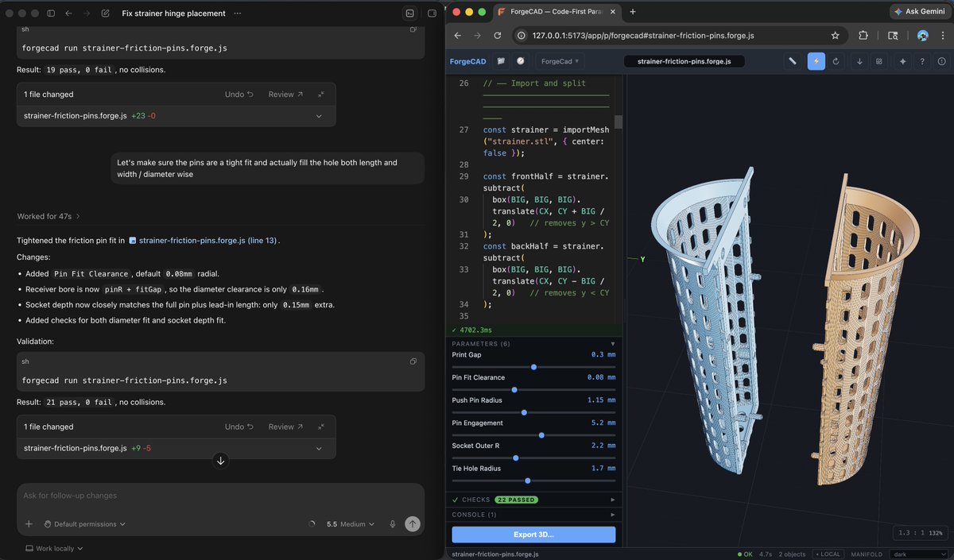Start a new chat with the compose icon
This screenshot has height=560, width=954.
coord(106,14)
